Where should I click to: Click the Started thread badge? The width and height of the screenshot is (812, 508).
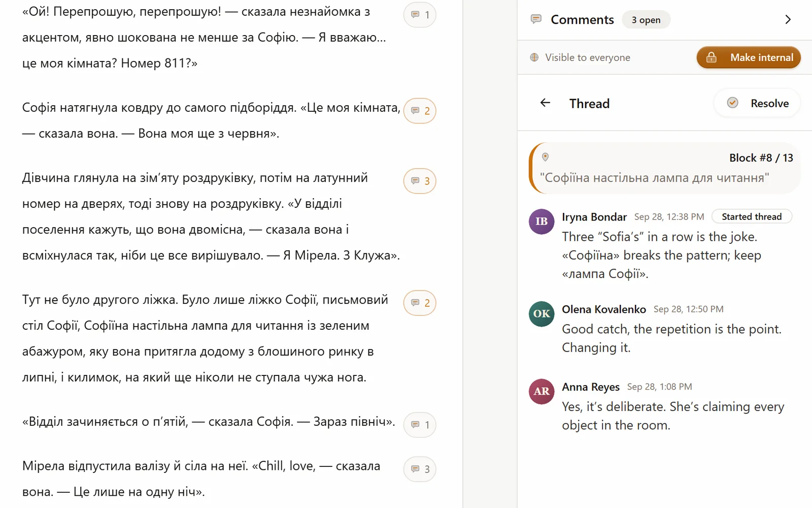click(752, 217)
